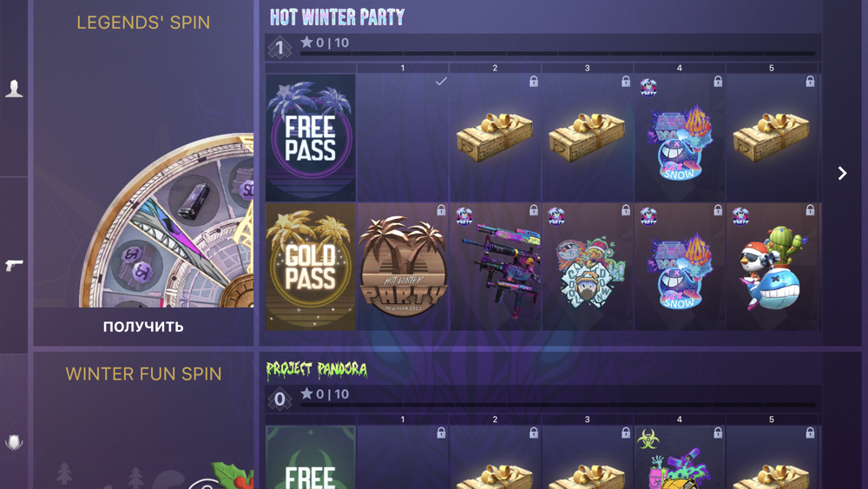The image size is (868, 489).
Task: Open the profile icon in left sidebar
Action: [14, 88]
